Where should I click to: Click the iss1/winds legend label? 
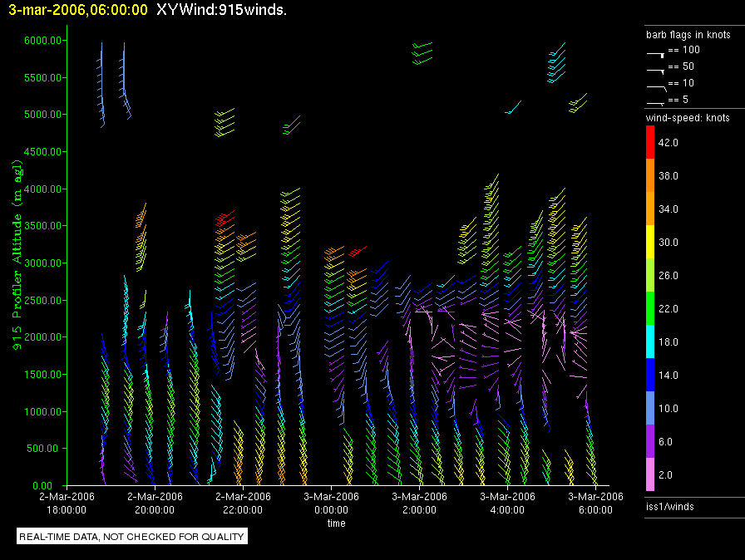669,507
